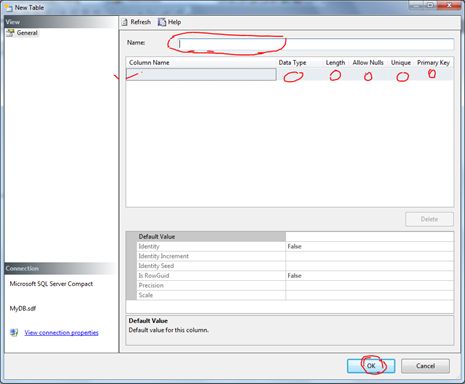465x384 pixels.
Task: Click the Primary Key column header
Action: (x=433, y=63)
